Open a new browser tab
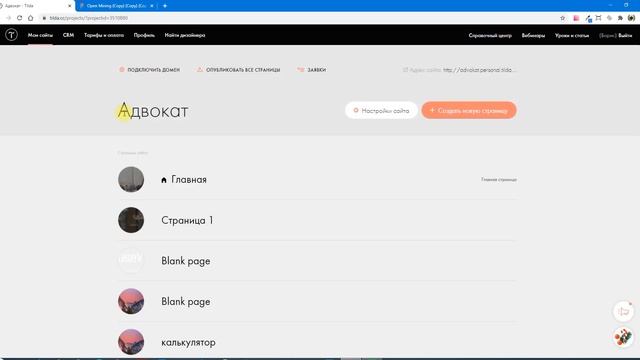 click(165, 6)
